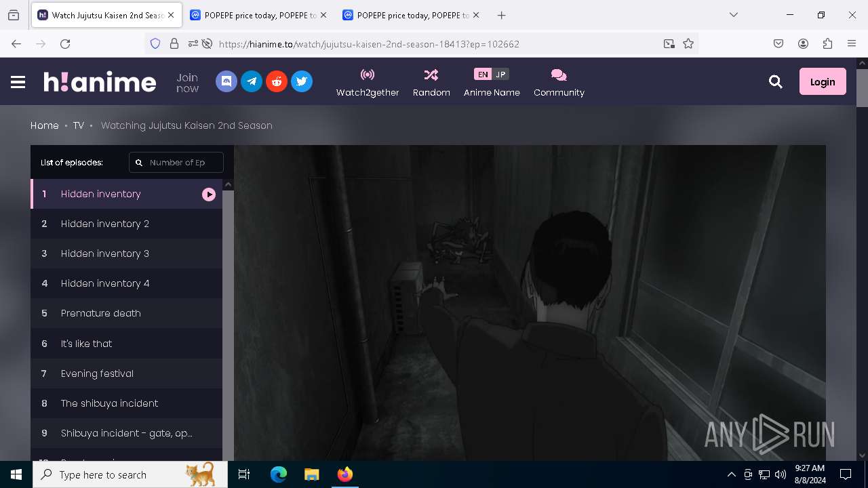Image resolution: width=868 pixels, height=488 pixels.
Task: Open the site permissions icon in the address bar
Action: point(193,43)
